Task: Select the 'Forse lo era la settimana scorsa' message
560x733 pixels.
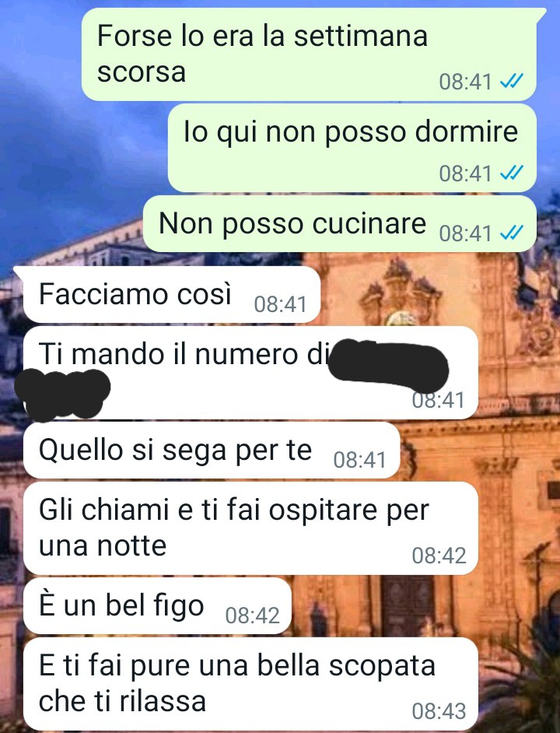Action: tap(309, 54)
